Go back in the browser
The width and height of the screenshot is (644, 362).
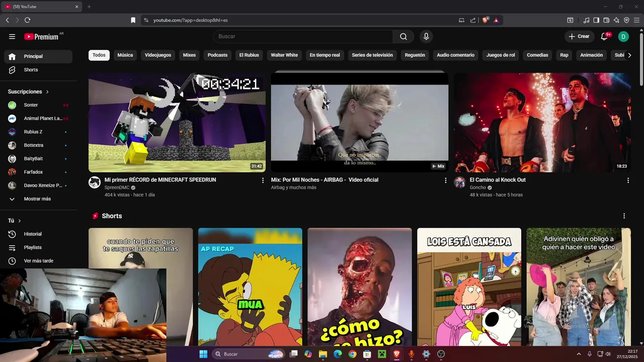pyautogui.click(x=7, y=20)
